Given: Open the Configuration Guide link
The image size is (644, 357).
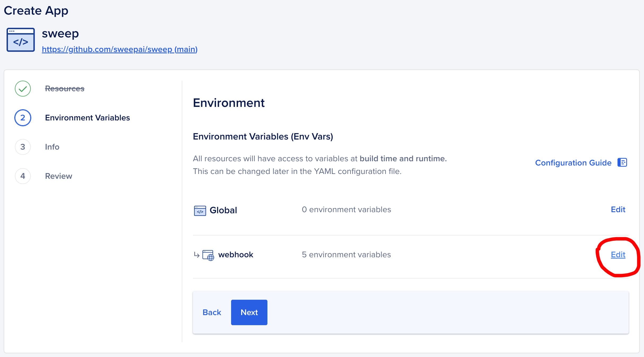Looking at the screenshot, I should (573, 163).
